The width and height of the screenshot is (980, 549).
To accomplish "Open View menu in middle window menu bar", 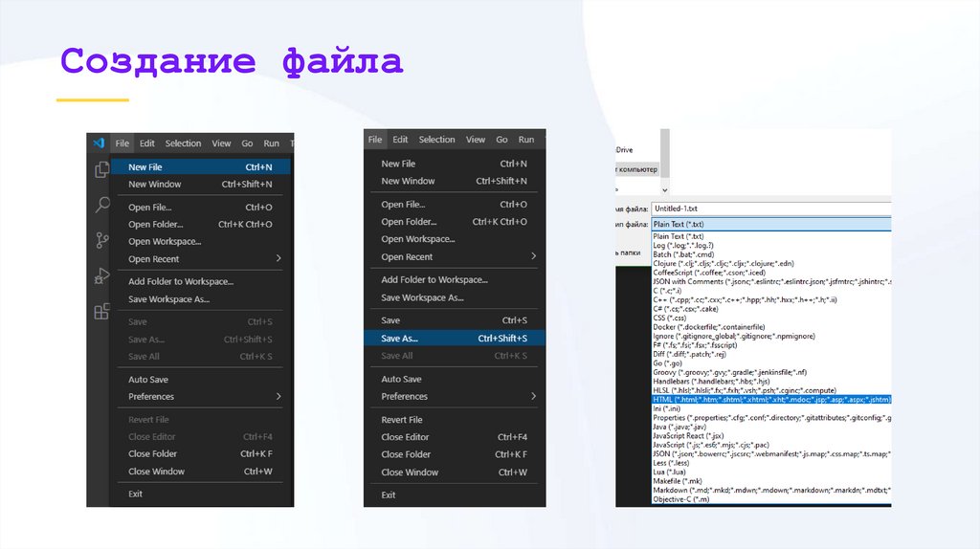I will (476, 140).
